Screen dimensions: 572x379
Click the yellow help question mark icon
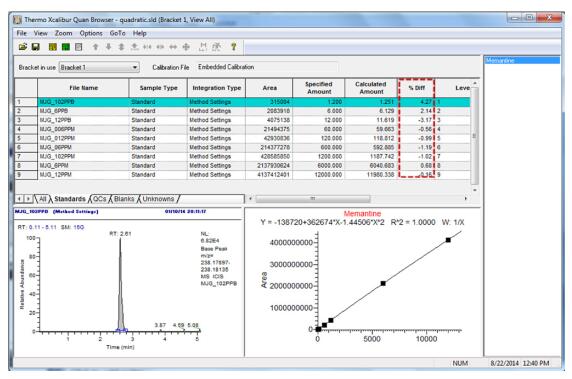(233, 47)
